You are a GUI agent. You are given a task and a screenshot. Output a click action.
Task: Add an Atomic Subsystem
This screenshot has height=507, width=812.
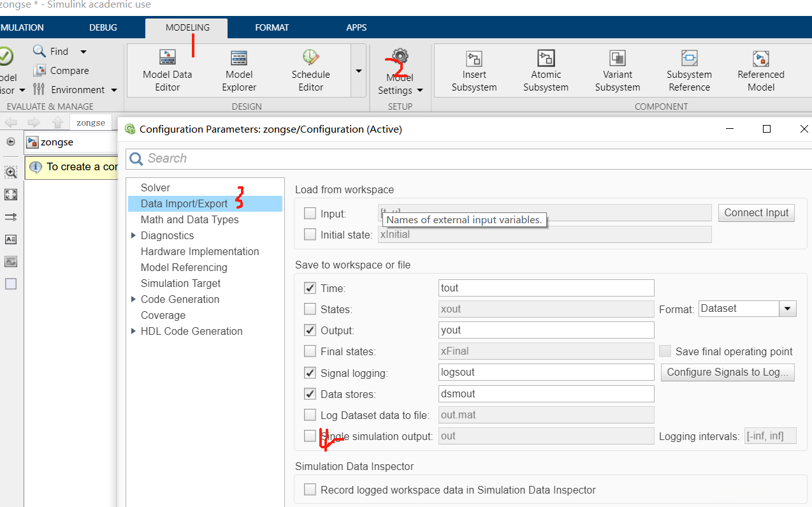click(546, 70)
